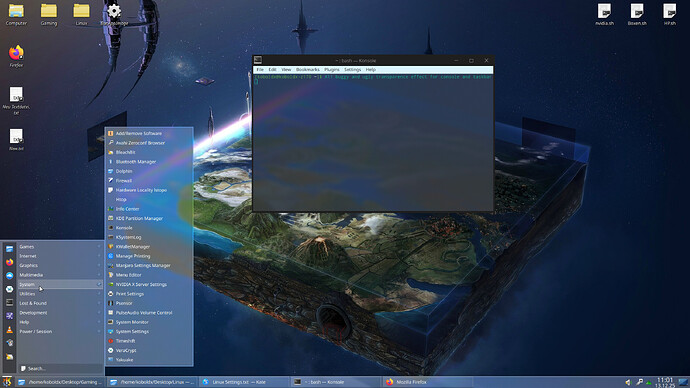
Task: Open Konsole File menu
Action: click(x=260, y=70)
